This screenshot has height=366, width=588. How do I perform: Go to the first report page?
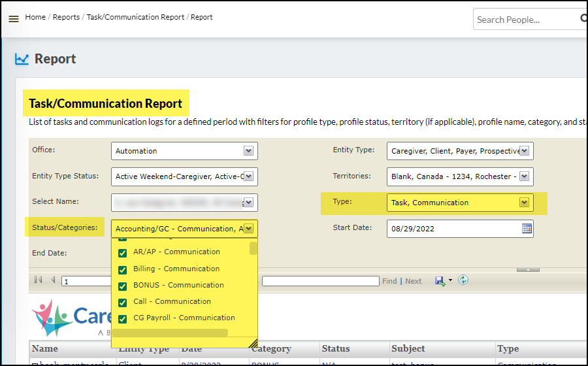click(38, 280)
